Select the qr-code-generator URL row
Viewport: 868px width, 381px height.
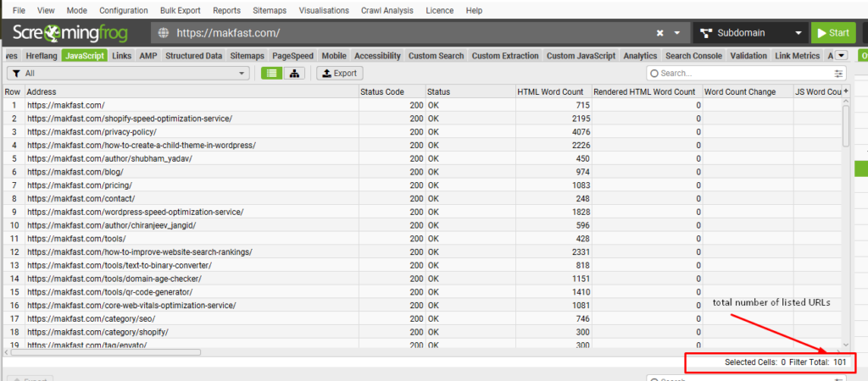pos(422,292)
